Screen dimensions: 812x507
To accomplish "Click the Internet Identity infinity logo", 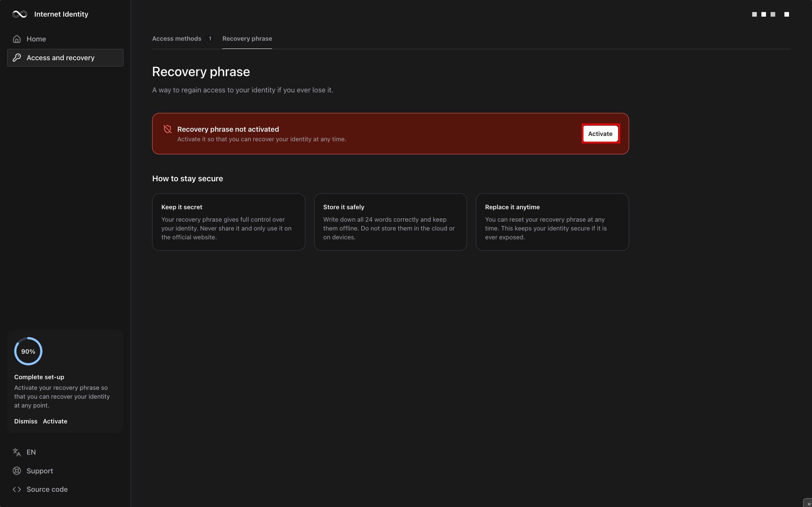I will (x=20, y=14).
